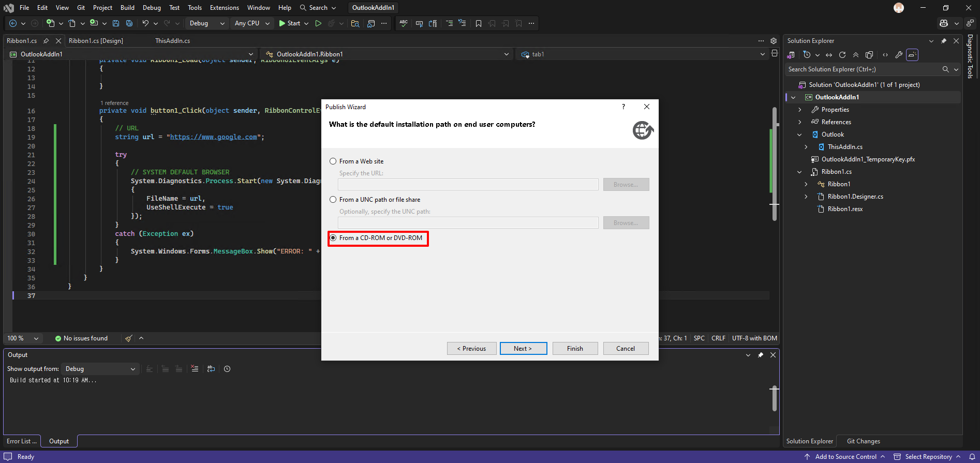Click the Save icon in toolbar
The width and height of the screenshot is (980, 463).
click(x=116, y=23)
